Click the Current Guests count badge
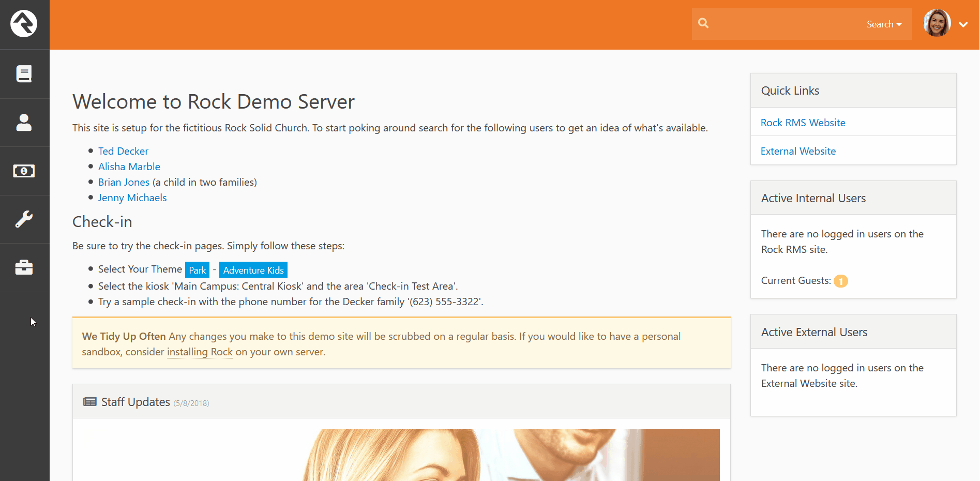The image size is (980, 481). (841, 281)
